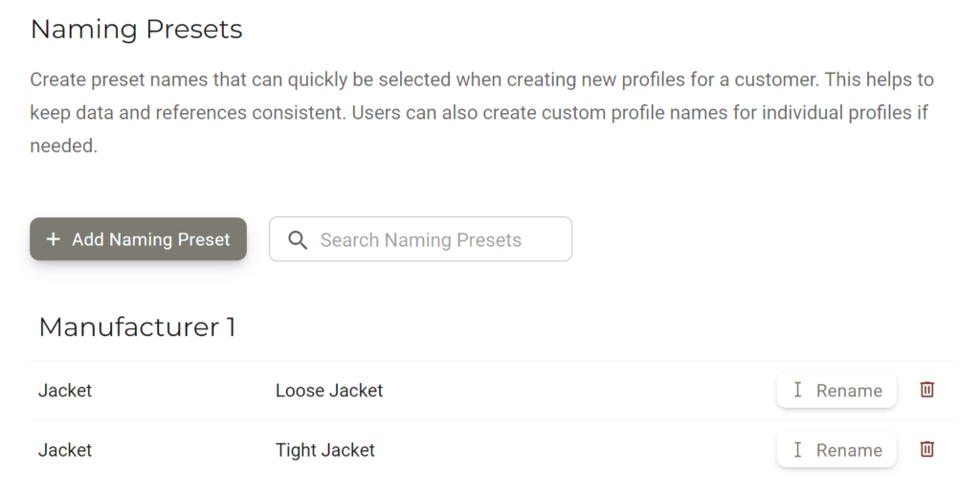Click Jacket category in the Tight Jacket row
The width and height of the screenshot is (980, 495).
[65, 450]
